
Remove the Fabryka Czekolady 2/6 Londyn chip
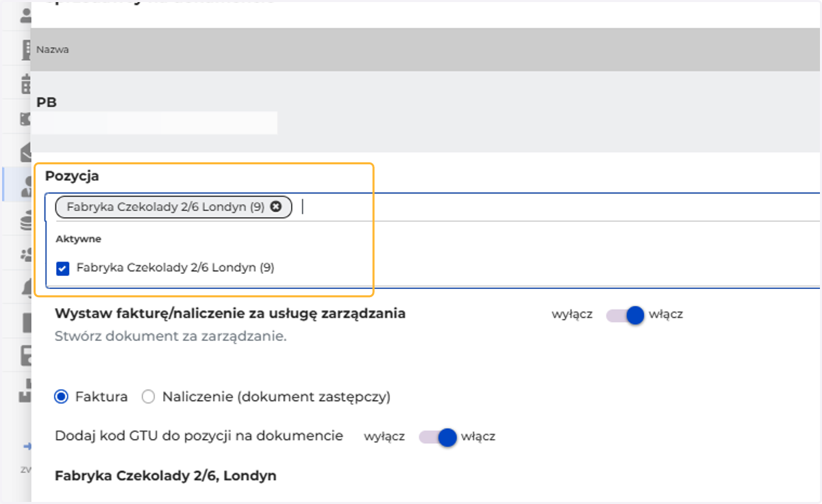coord(276,207)
